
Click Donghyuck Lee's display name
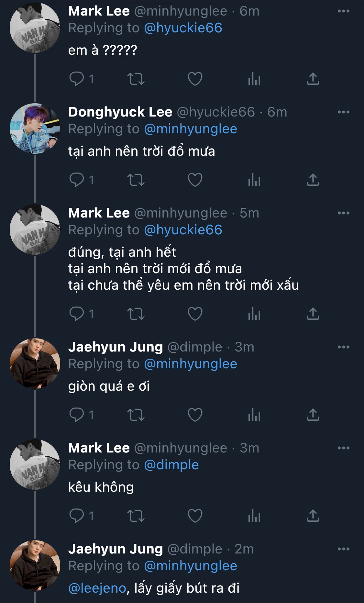coord(120,112)
